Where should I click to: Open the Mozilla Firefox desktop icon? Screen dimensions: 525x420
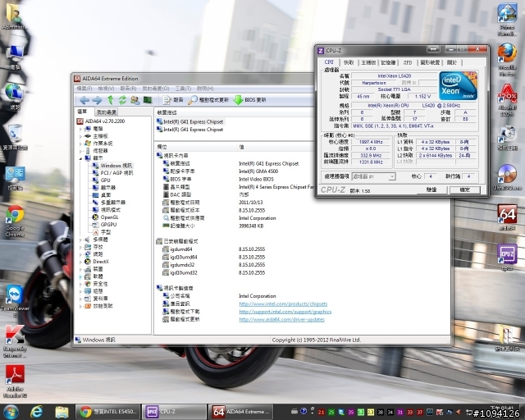(507, 60)
